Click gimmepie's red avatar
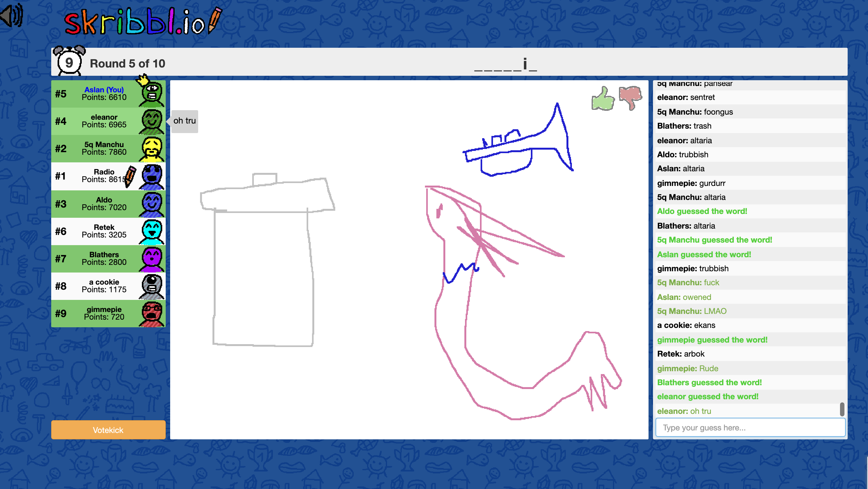 click(152, 314)
